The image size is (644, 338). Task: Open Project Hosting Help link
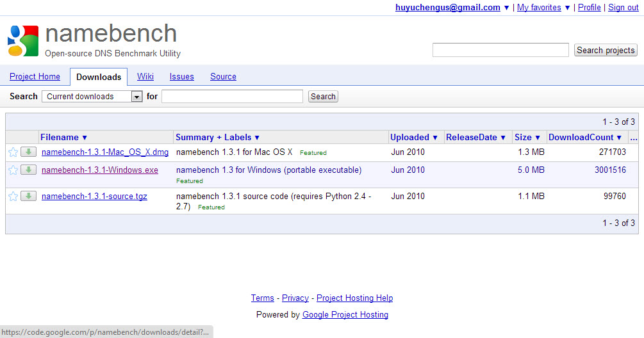[355, 298]
